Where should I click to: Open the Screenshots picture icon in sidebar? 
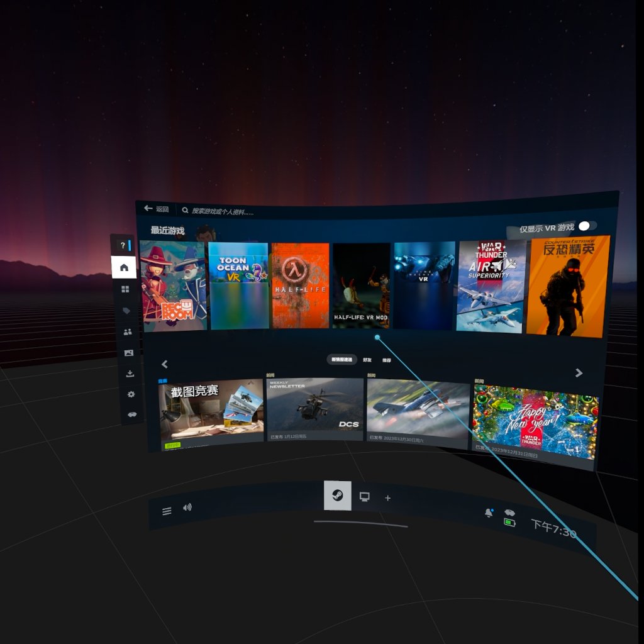[129, 353]
